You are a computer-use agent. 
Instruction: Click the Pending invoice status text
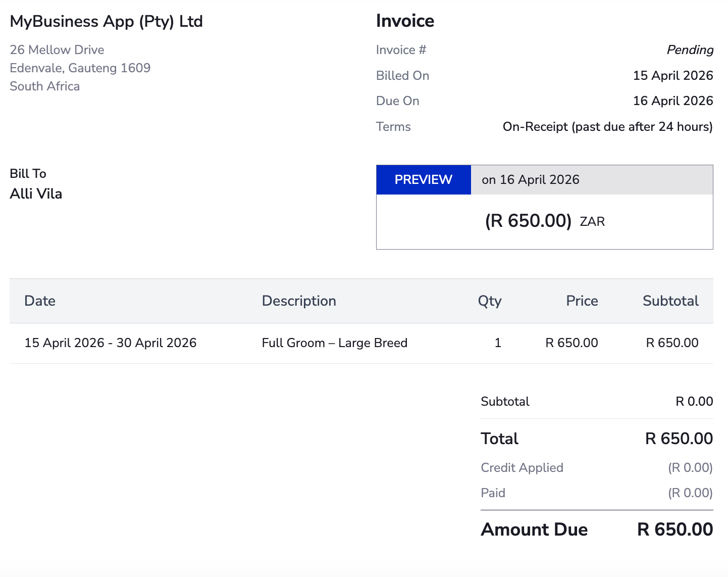coord(690,50)
